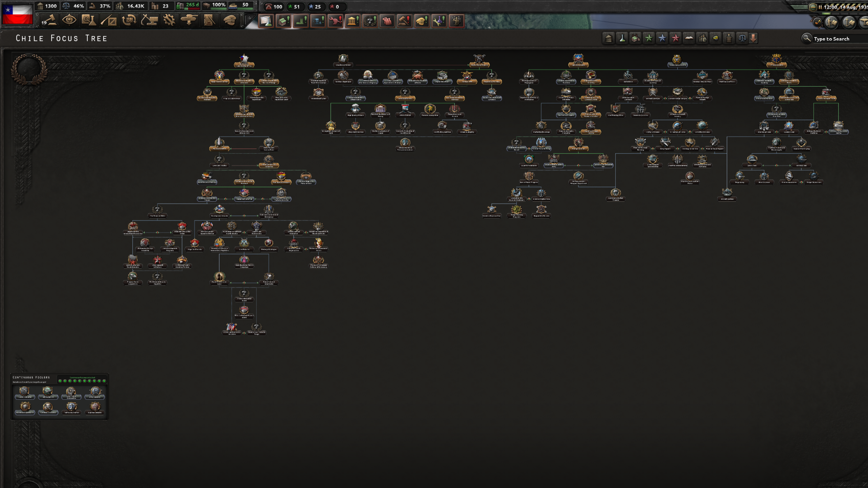Open the Decisions gavel icon with red alert
The height and width of the screenshot is (488, 868).
[x=405, y=21]
